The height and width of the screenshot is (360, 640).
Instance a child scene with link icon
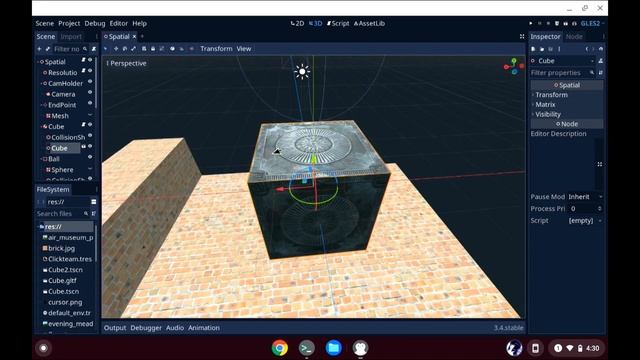click(x=47, y=49)
